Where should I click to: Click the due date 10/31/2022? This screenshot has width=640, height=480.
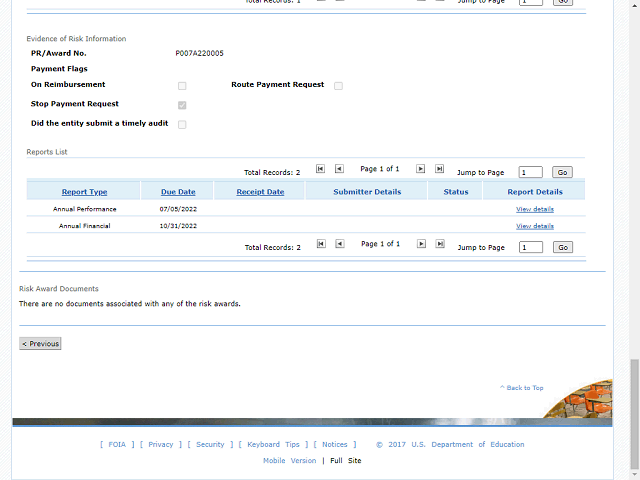point(178,226)
